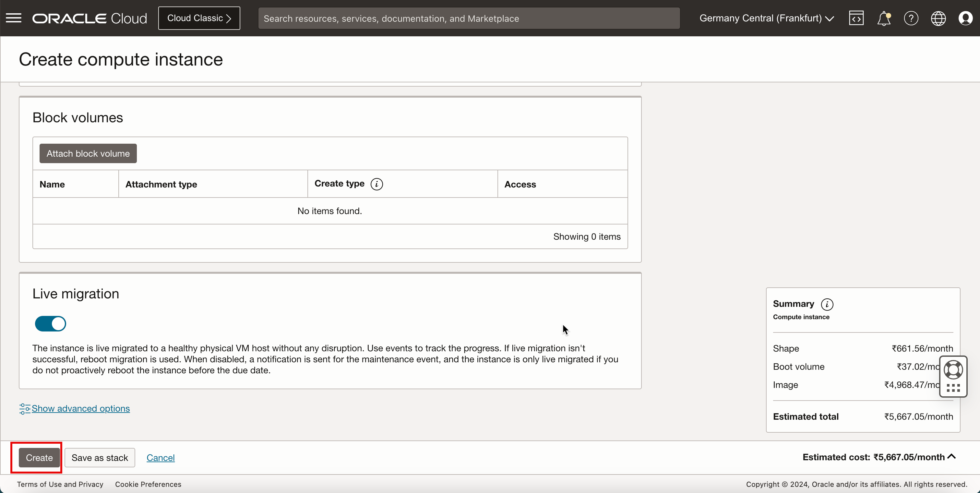Click the notifications bell icon
980x493 pixels.
pyautogui.click(x=884, y=18)
